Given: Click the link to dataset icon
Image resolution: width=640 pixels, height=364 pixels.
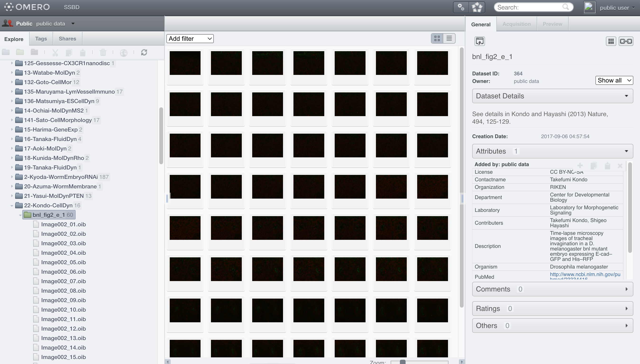Looking at the screenshot, I should tap(626, 41).
